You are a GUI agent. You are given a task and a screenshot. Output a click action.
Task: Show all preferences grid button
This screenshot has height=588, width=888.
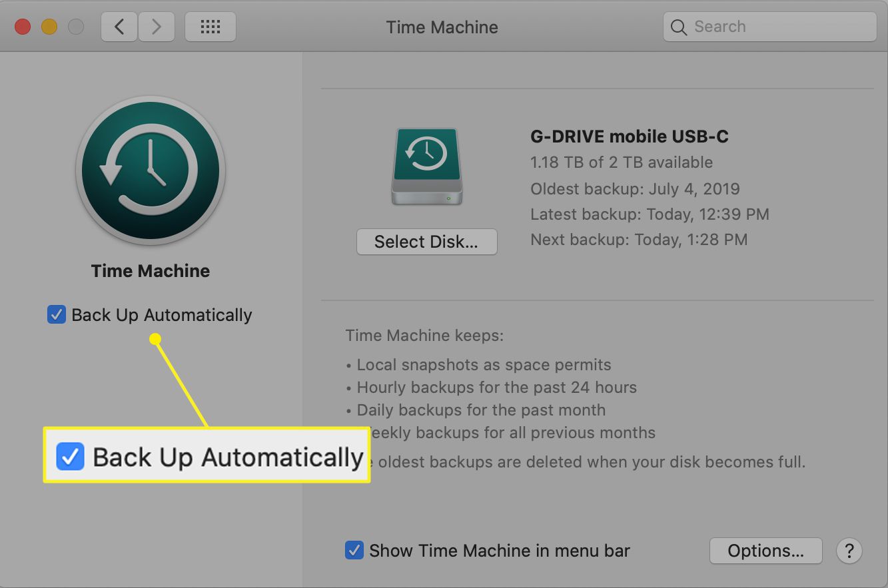211,27
